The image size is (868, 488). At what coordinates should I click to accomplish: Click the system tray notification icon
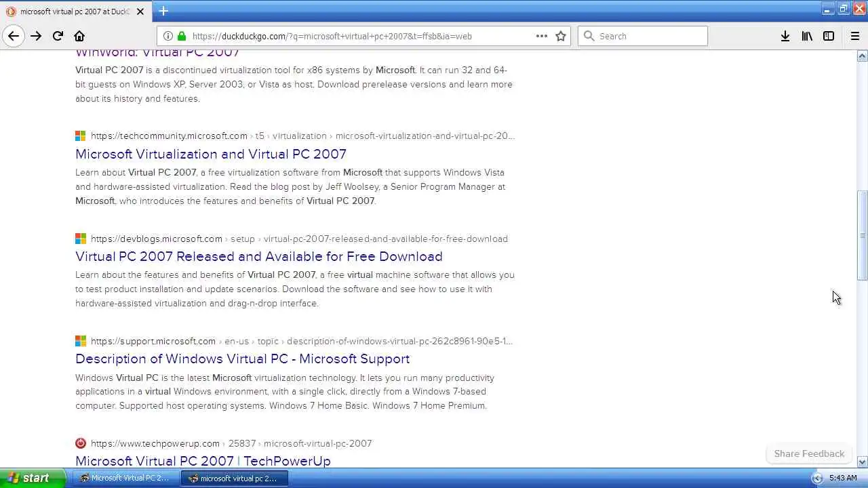816,478
